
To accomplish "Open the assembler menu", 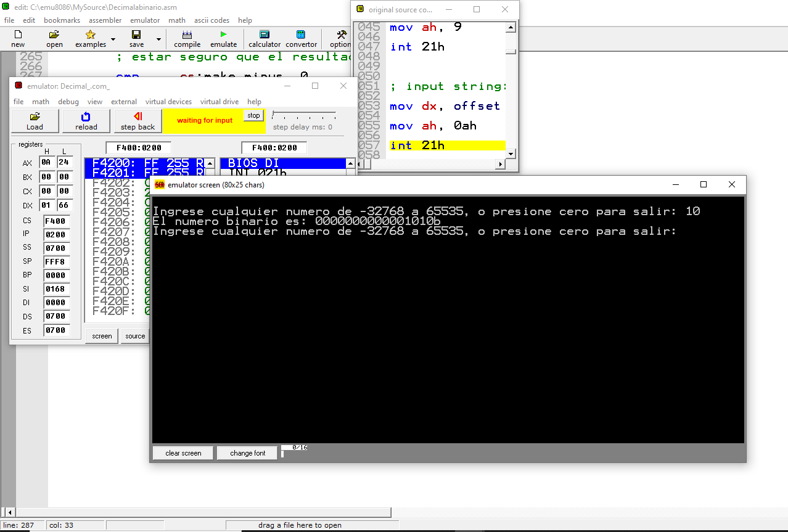I will (x=105, y=20).
